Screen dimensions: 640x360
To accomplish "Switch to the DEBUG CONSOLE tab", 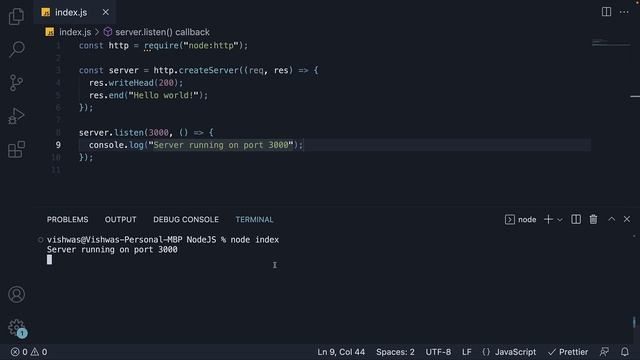I will [x=186, y=220].
